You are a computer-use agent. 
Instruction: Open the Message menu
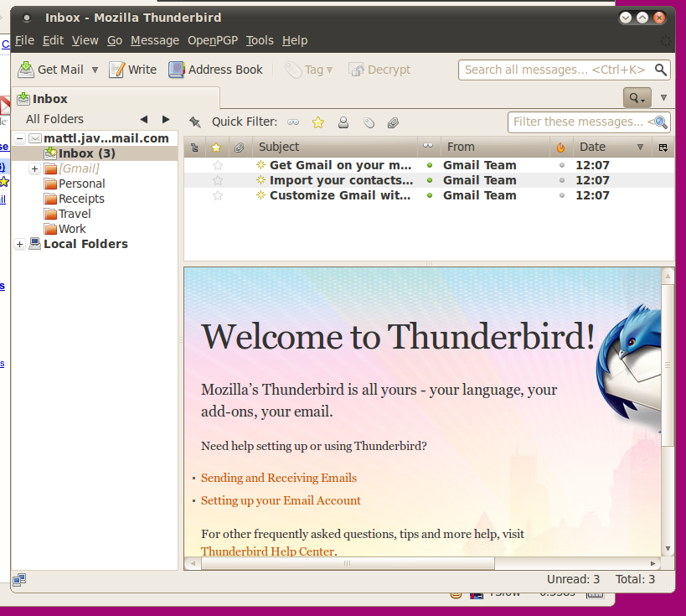(x=155, y=41)
